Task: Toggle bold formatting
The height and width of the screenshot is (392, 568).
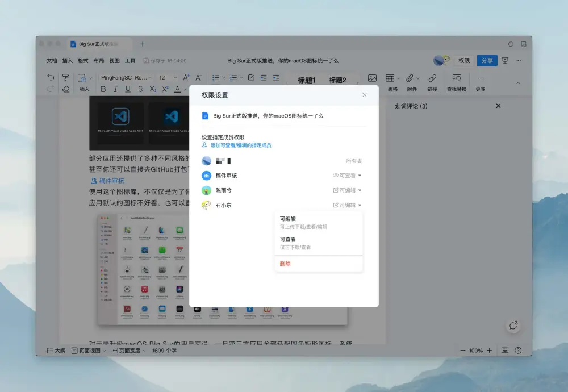Action: coord(103,89)
